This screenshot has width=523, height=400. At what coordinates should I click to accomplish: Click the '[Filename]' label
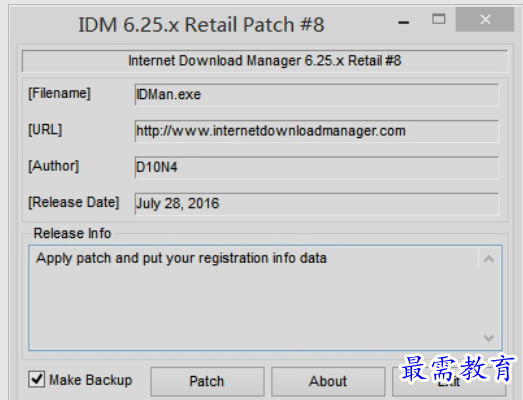point(59,93)
